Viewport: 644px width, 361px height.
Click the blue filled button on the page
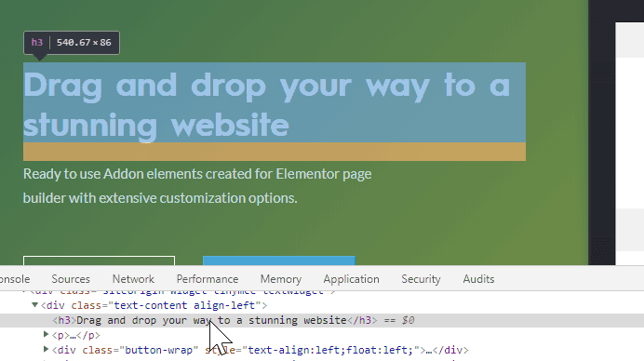[x=279, y=261]
